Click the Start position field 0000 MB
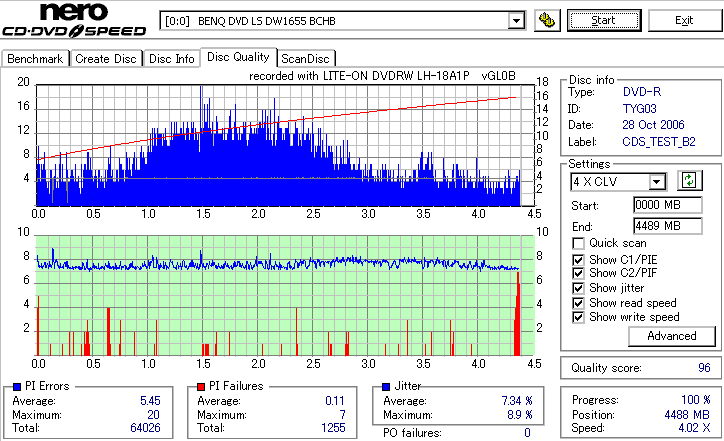The height and width of the screenshot is (441, 724). pyautogui.click(x=668, y=205)
